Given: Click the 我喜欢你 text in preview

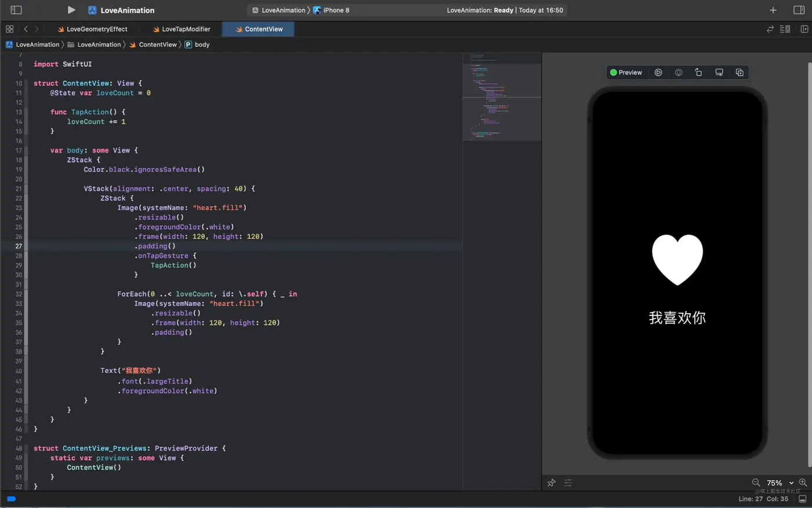Looking at the screenshot, I should [x=677, y=318].
